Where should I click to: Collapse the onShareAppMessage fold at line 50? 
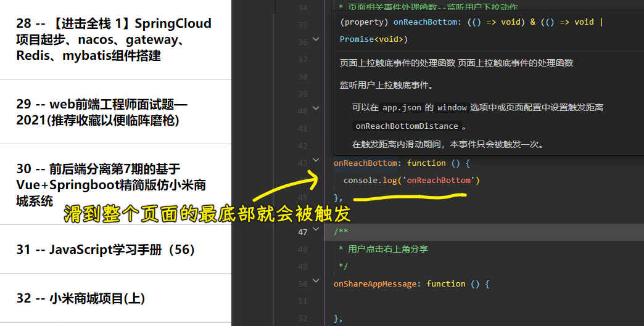(316, 280)
